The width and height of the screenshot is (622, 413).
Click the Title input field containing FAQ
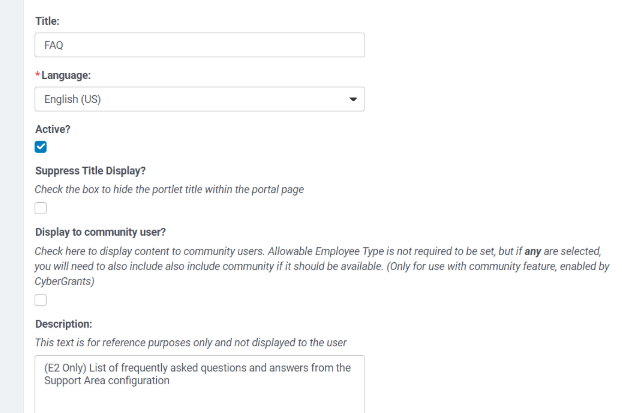200,45
